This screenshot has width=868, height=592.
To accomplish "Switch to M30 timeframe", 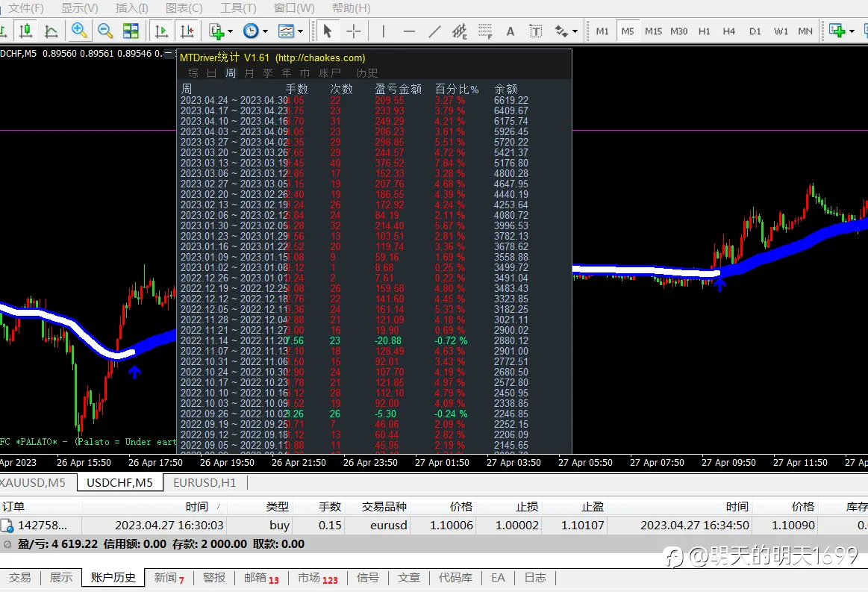I will (678, 31).
